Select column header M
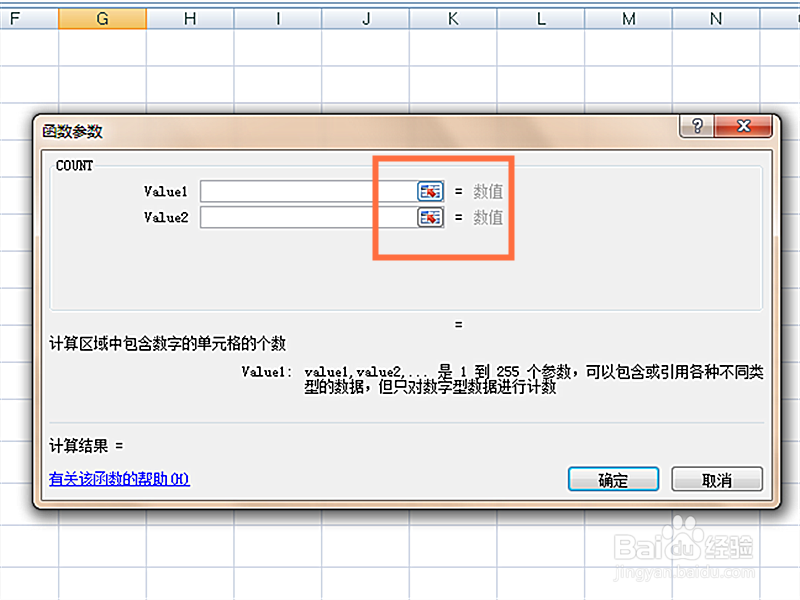The image size is (800, 600). click(x=628, y=17)
